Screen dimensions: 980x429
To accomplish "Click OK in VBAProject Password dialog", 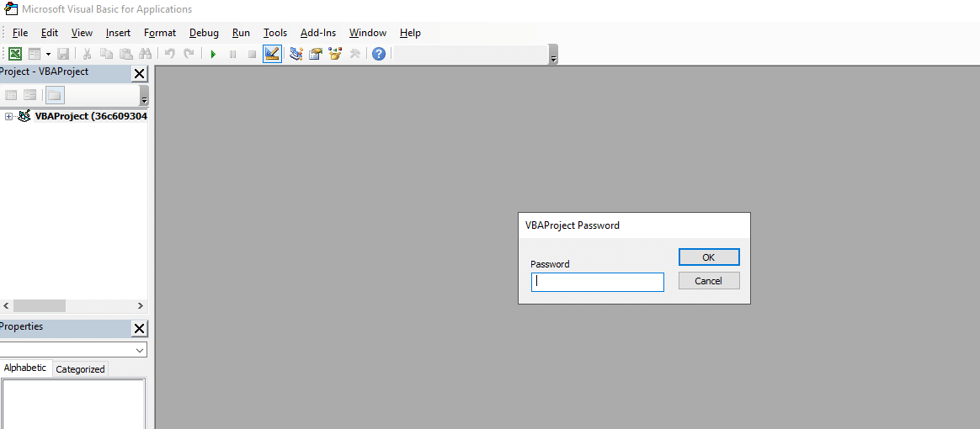I will click(x=709, y=257).
